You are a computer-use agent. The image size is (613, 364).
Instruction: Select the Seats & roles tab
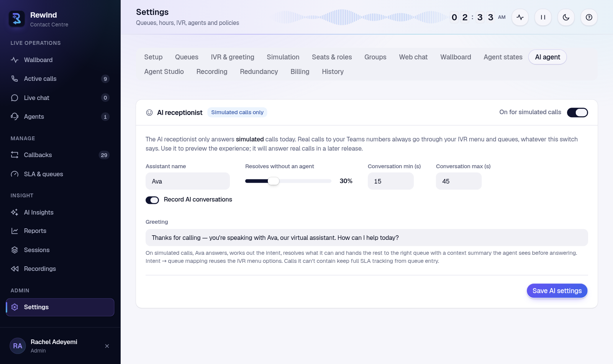pyautogui.click(x=332, y=57)
